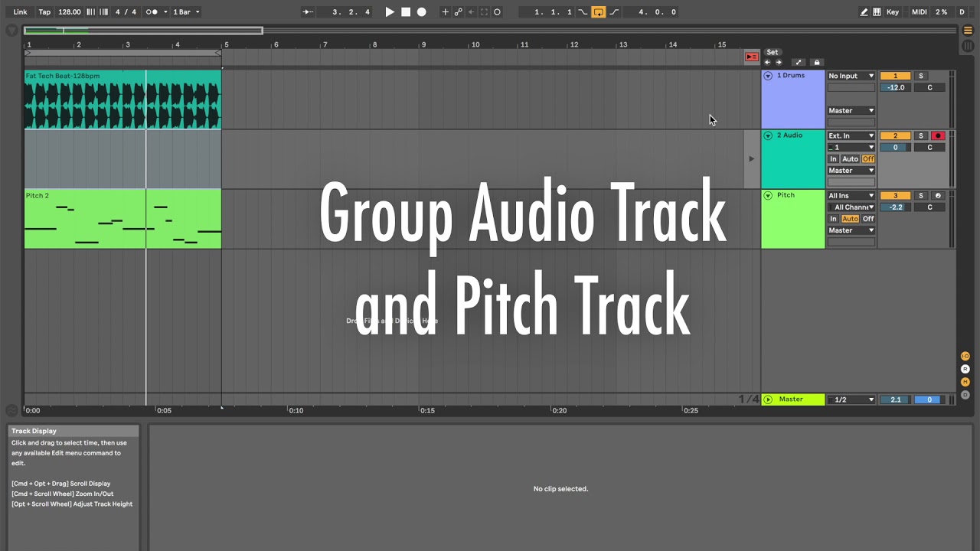Enable the Punch-In switch
Screen dimensions: 980x551
(583, 11)
